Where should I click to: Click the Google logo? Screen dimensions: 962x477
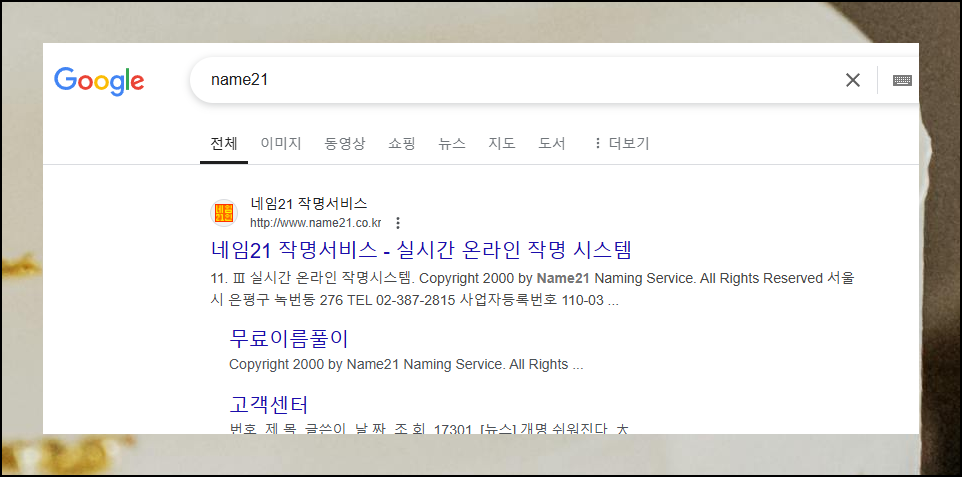[x=99, y=81]
